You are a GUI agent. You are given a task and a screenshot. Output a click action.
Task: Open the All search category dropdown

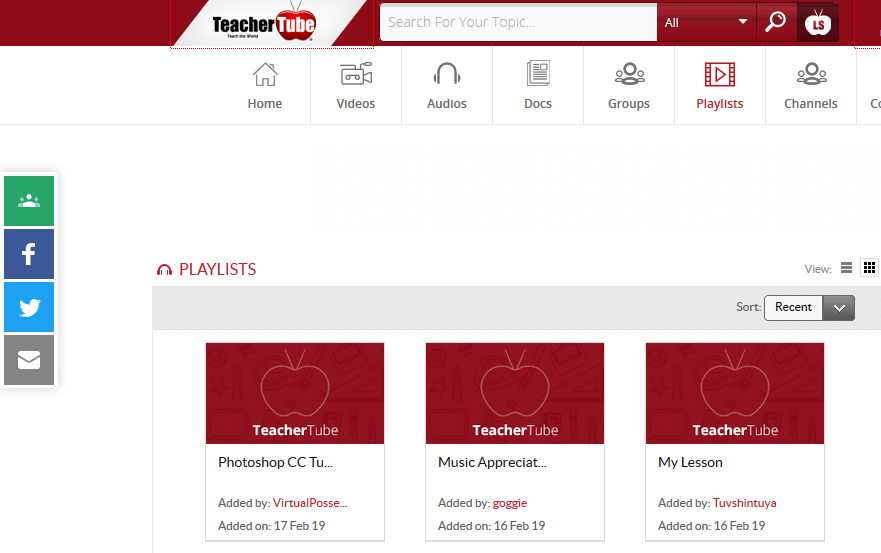pos(706,22)
